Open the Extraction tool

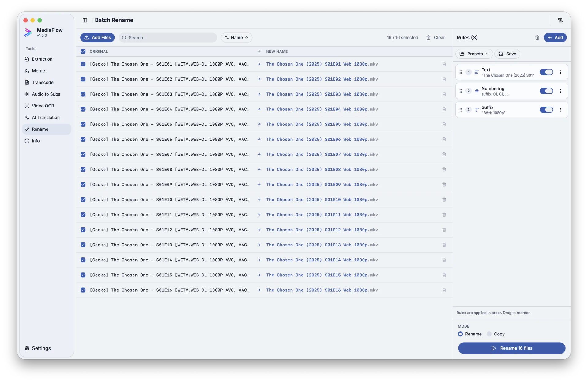pyautogui.click(x=47, y=59)
